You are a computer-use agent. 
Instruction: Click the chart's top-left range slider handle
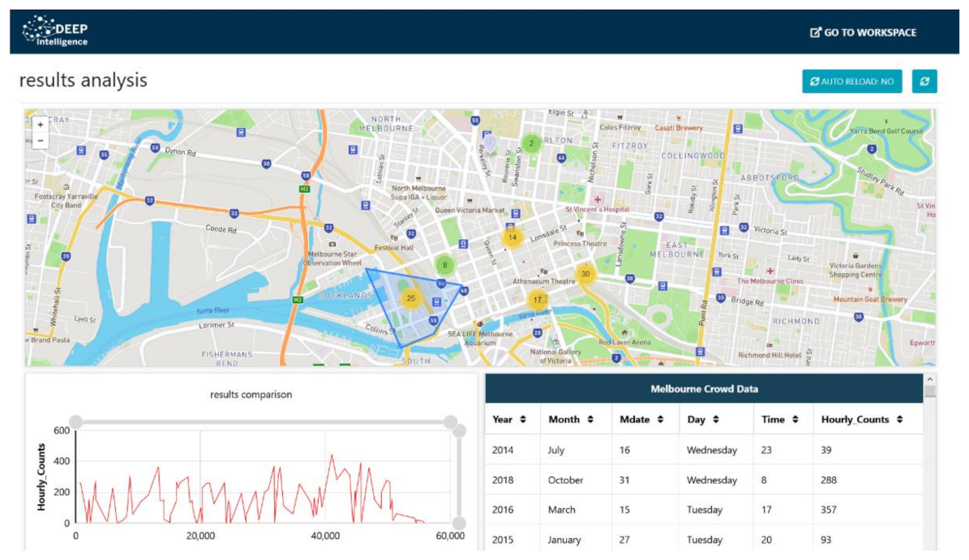[x=75, y=421]
